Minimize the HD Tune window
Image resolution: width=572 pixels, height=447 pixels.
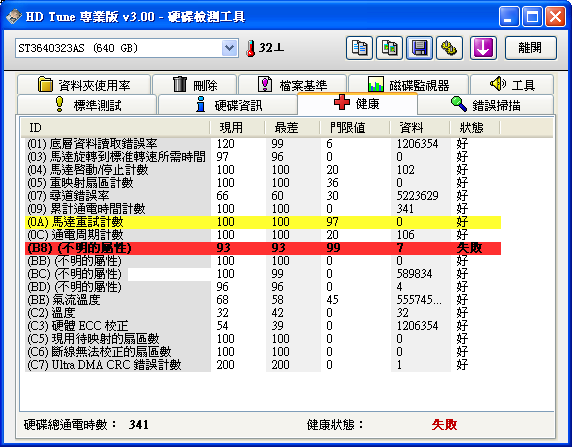[509, 16]
